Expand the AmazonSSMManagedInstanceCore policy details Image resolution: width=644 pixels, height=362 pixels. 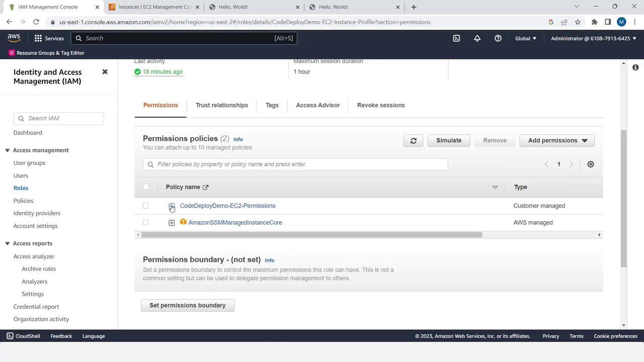[x=172, y=223]
